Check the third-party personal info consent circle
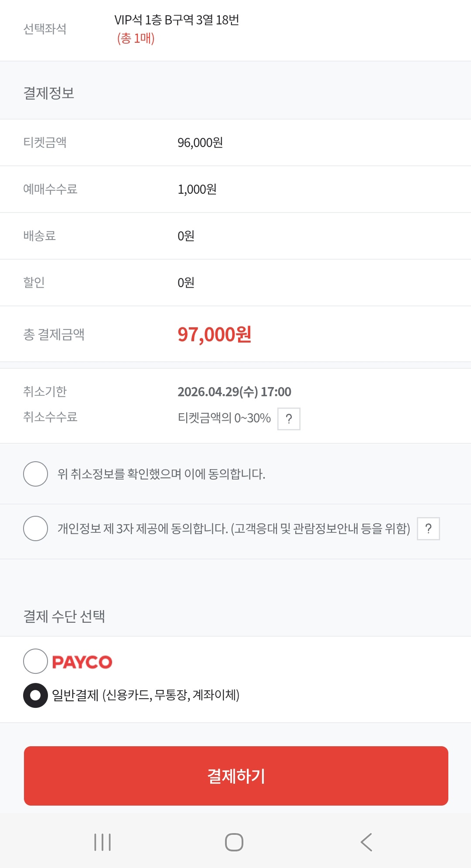Screen dimensions: 471x868 click(x=35, y=528)
